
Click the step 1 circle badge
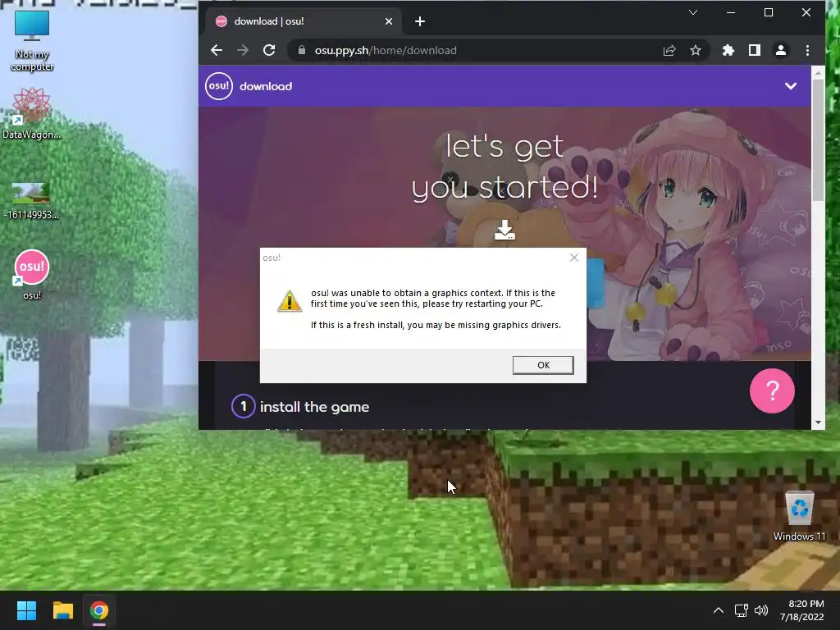[243, 406]
